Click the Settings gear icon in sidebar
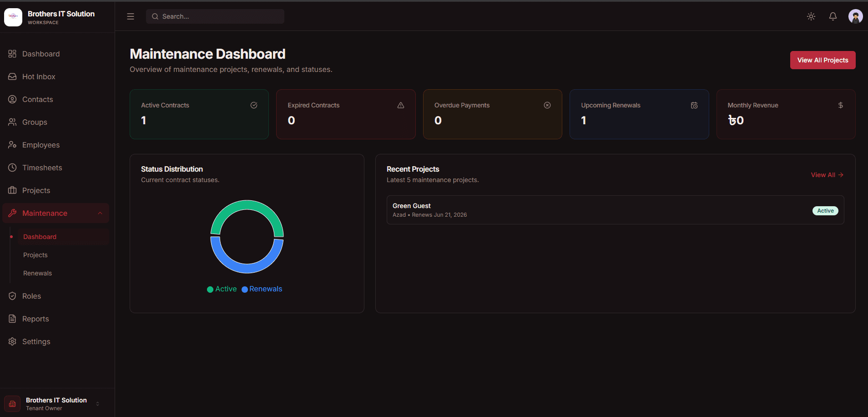 click(12, 341)
